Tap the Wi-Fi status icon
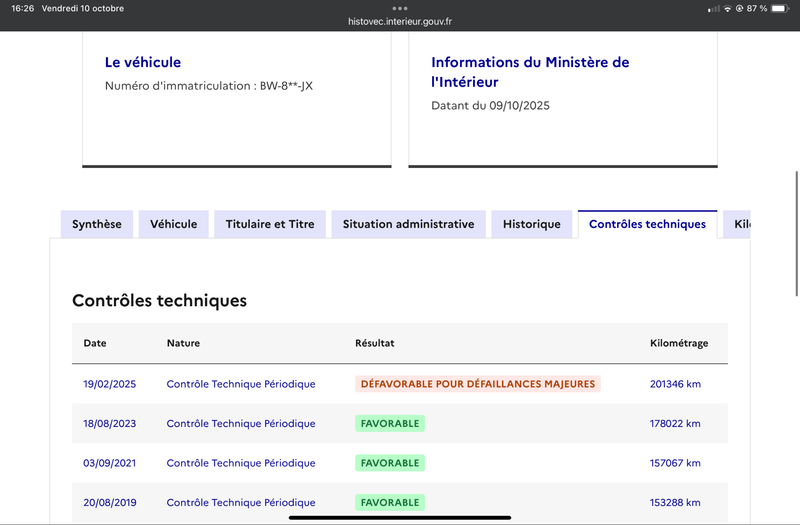This screenshot has width=800, height=525. pos(727,8)
